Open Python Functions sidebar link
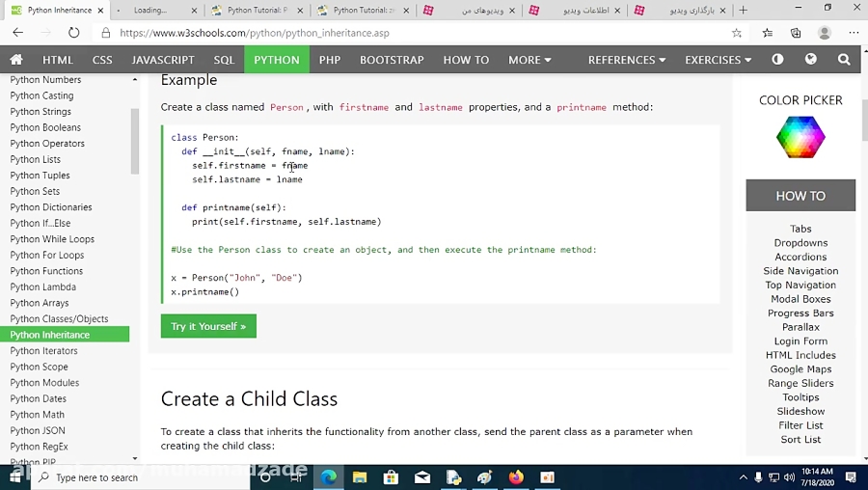Image resolution: width=868 pixels, height=490 pixels. 46,271
